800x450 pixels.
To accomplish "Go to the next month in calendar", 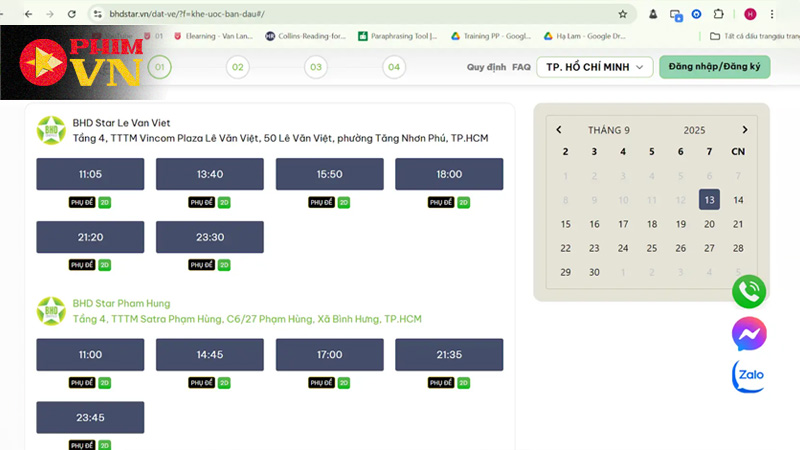I will 744,130.
